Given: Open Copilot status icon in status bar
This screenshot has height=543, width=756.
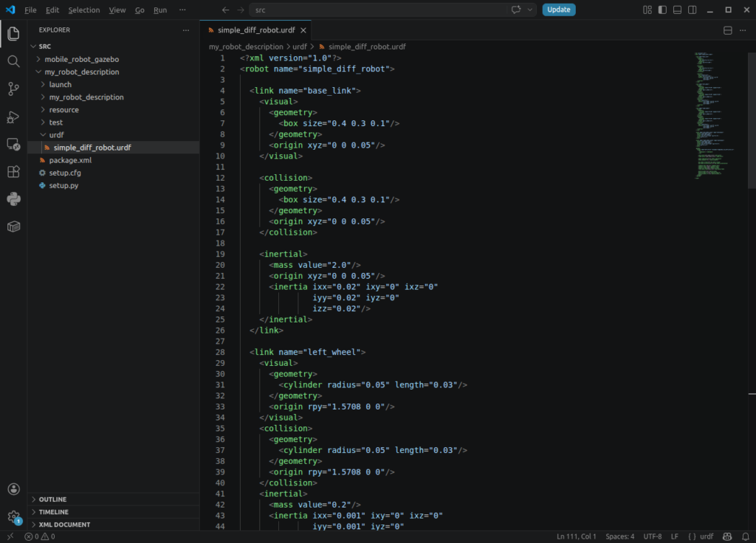Looking at the screenshot, I should 727,536.
